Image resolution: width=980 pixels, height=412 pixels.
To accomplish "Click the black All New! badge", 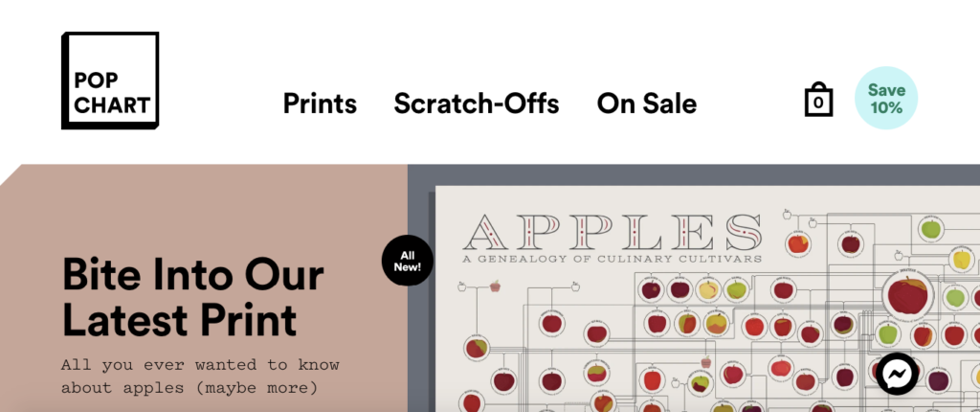I will (x=408, y=261).
